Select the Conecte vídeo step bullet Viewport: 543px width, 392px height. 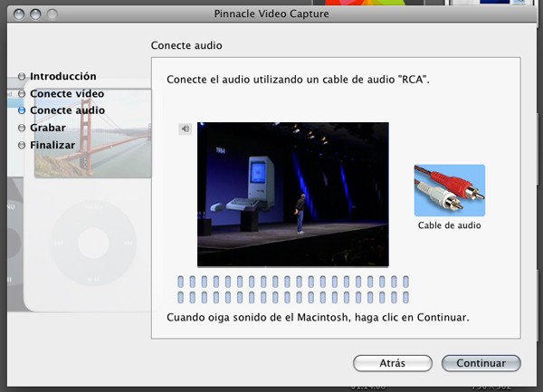(22, 93)
